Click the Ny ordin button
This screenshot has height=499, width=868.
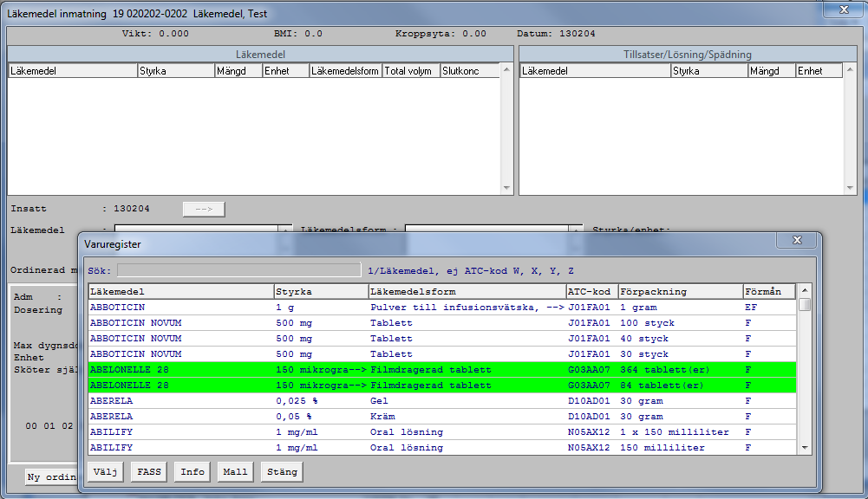pos(52,476)
